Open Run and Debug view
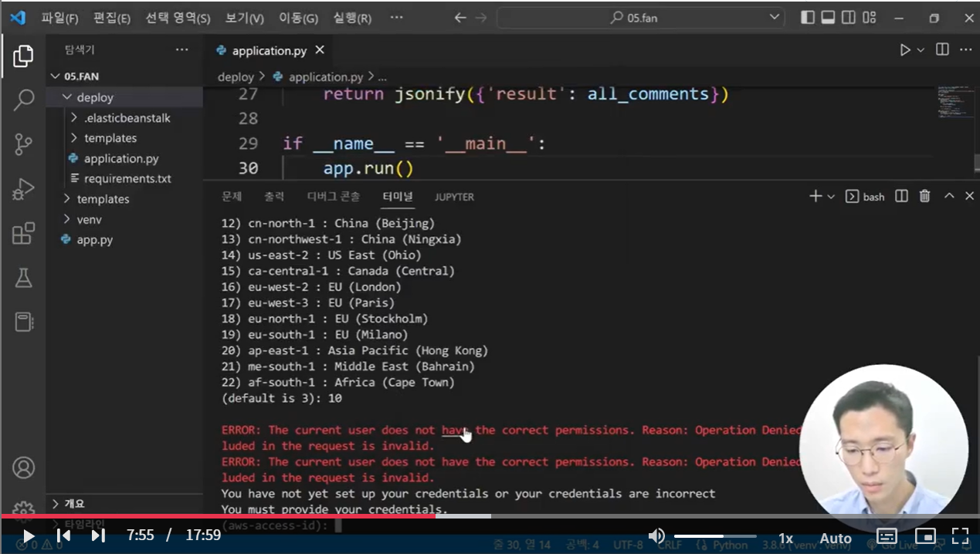The image size is (980, 554). click(23, 188)
